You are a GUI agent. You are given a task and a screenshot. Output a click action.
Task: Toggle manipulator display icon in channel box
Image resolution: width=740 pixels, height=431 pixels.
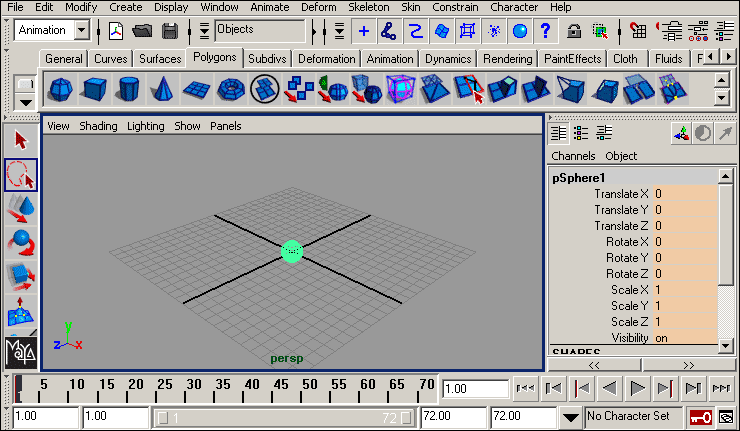tap(680, 133)
